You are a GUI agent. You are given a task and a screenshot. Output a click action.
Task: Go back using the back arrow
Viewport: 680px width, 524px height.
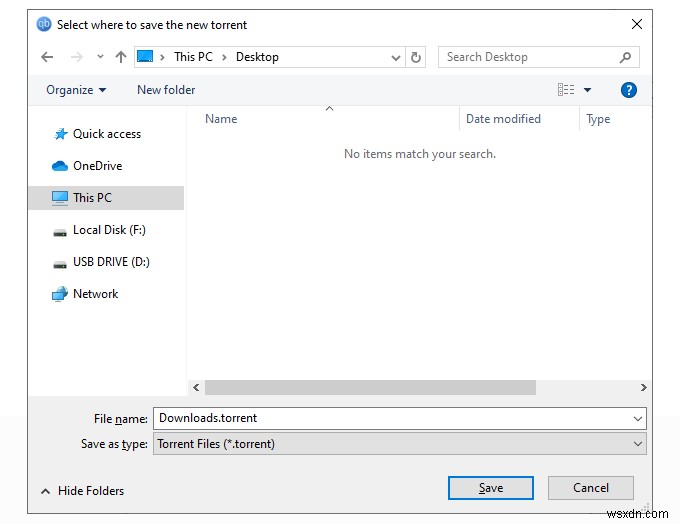pos(47,57)
